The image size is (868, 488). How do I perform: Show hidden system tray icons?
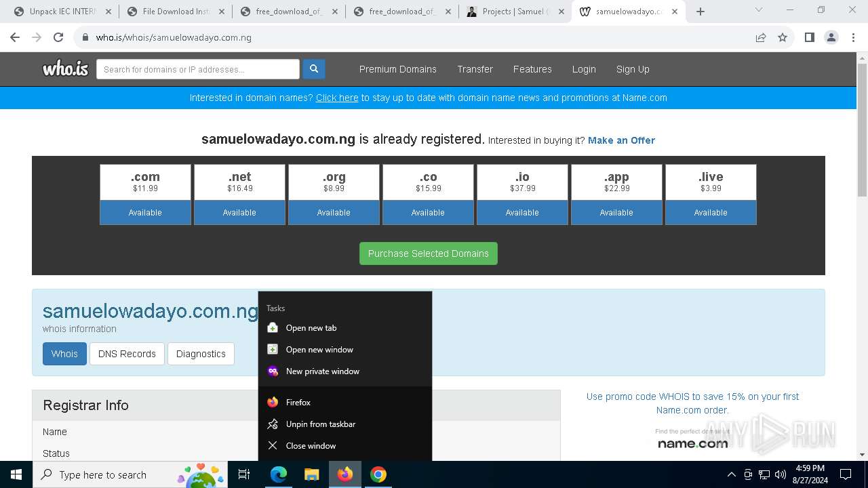[731, 474]
